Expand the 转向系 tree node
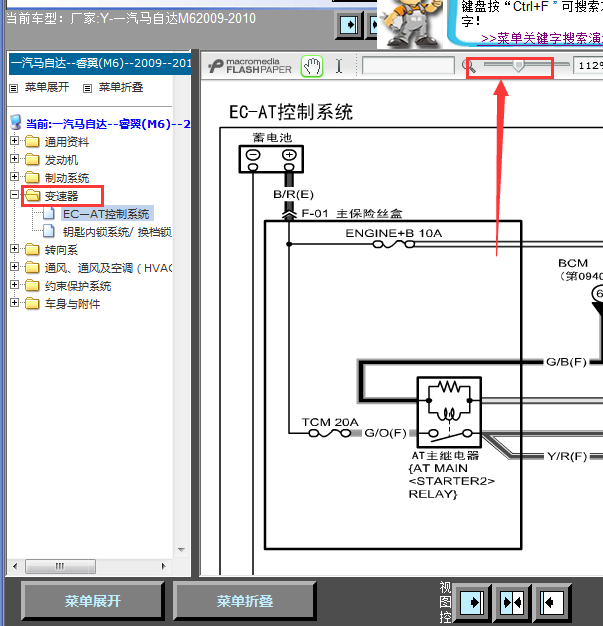This screenshot has height=626, width=603. [15, 249]
